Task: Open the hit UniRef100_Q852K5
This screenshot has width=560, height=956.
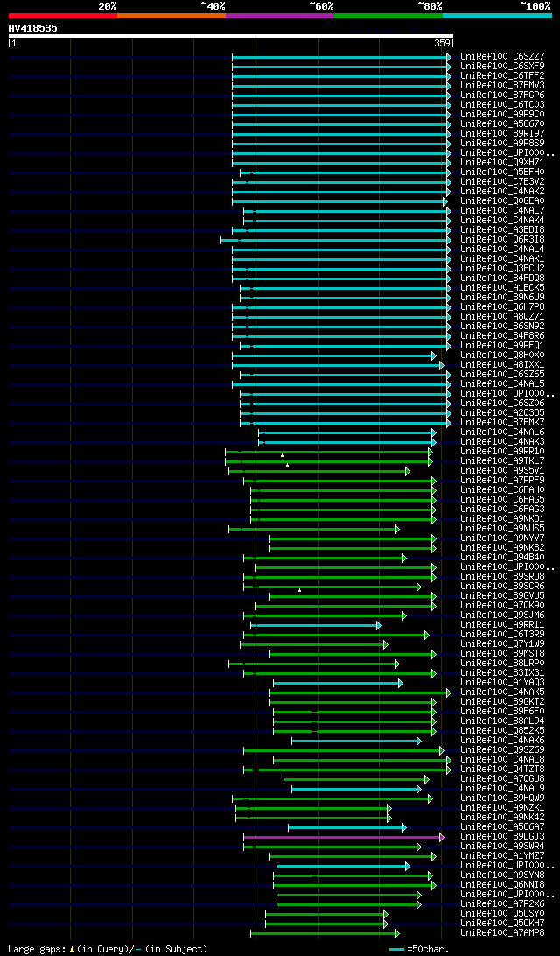Action: pyautogui.click(x=503, y=731)
